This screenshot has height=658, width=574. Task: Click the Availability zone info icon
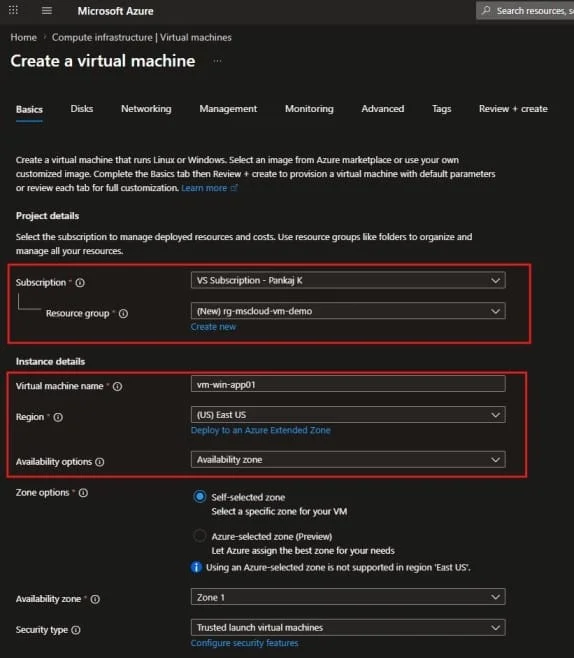click(x=95, y=599)
